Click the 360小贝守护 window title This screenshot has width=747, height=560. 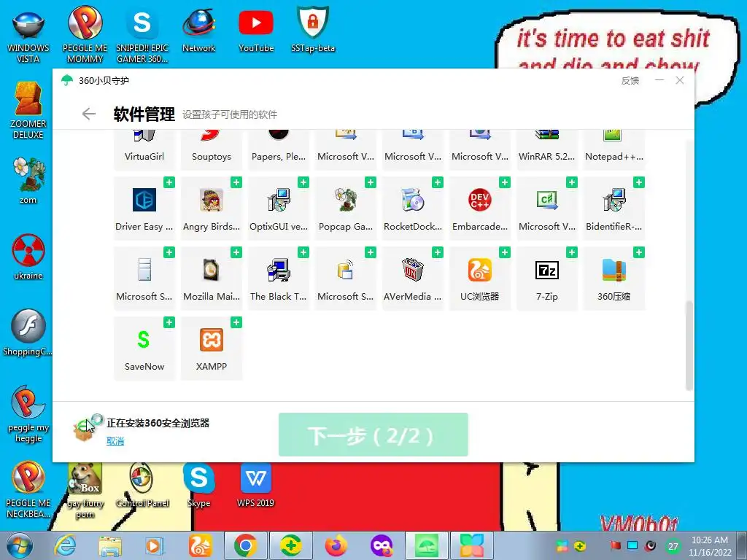tap(104, 80)
